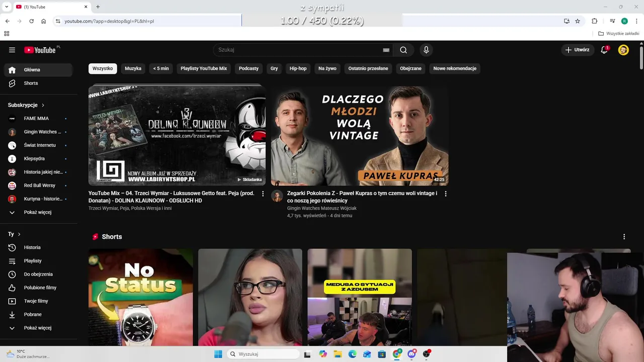
Task: Expand Pokaż więcej under Ty section
Action: pos(38,328)
